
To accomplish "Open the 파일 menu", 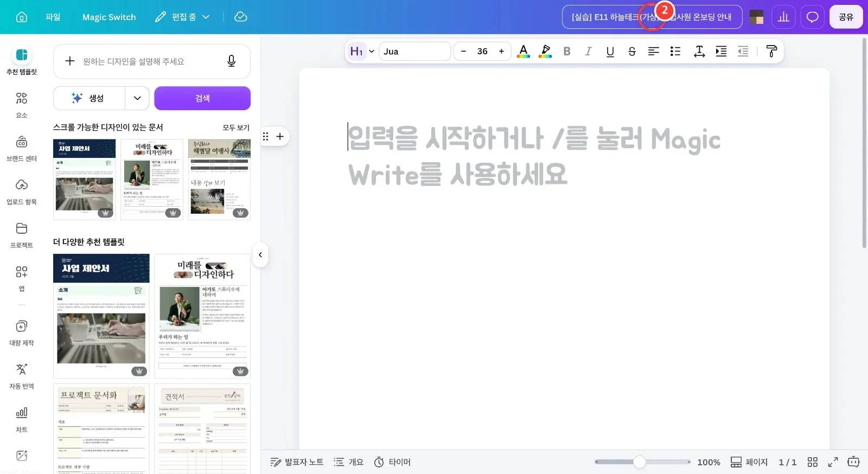I will [x=53, y=17].
